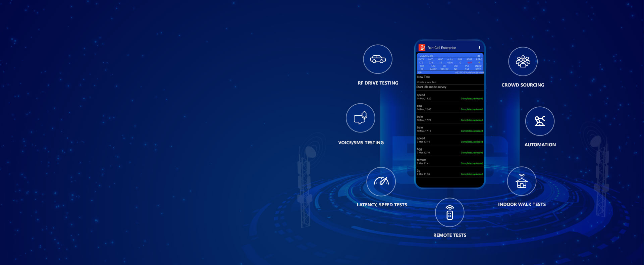Click the Indoor Walk Tests house icon
This screenshot has width=644, height=265.
522,181
